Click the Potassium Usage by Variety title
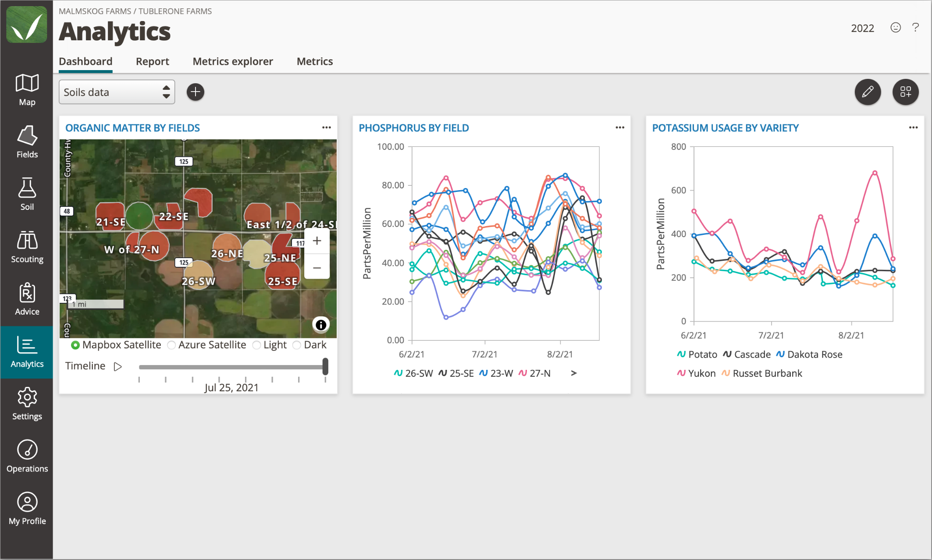Screen dimensions: 932x560 click(726, 128)
